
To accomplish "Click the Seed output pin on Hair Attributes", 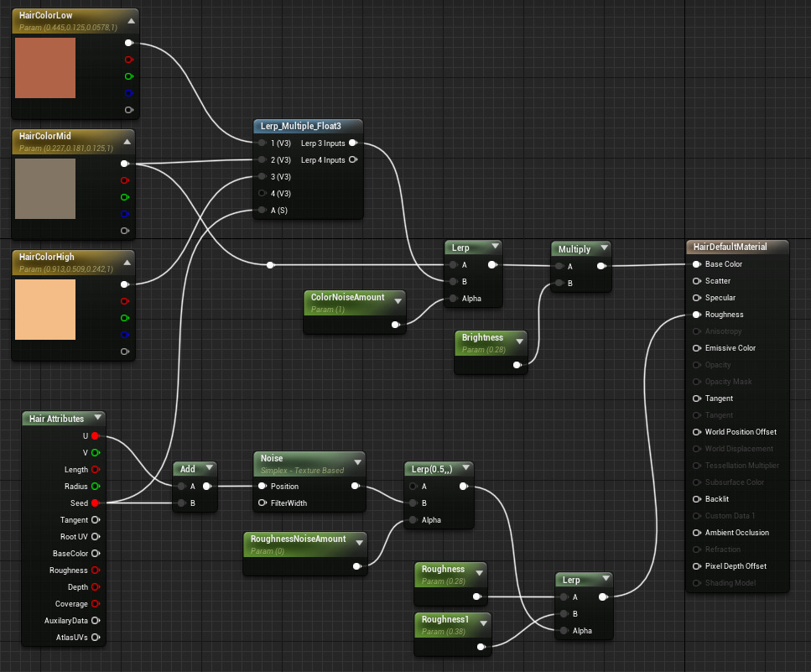I will 96,503.
